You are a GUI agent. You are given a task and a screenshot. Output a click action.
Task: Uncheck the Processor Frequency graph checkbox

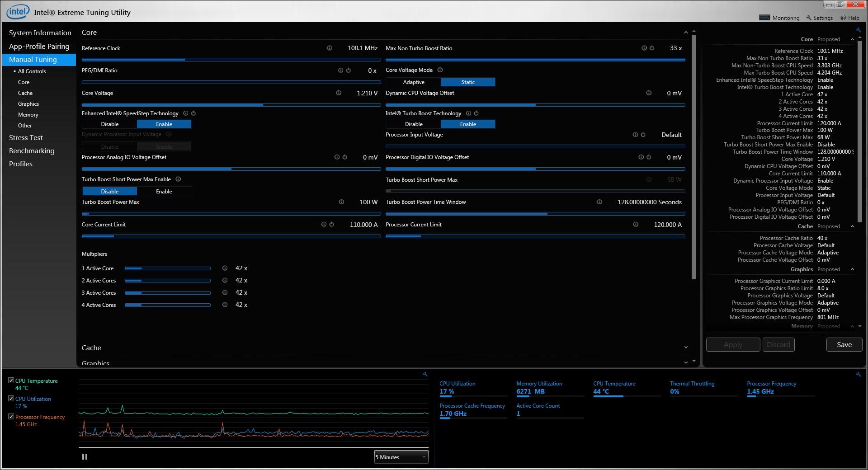click(x=11, y=417)
